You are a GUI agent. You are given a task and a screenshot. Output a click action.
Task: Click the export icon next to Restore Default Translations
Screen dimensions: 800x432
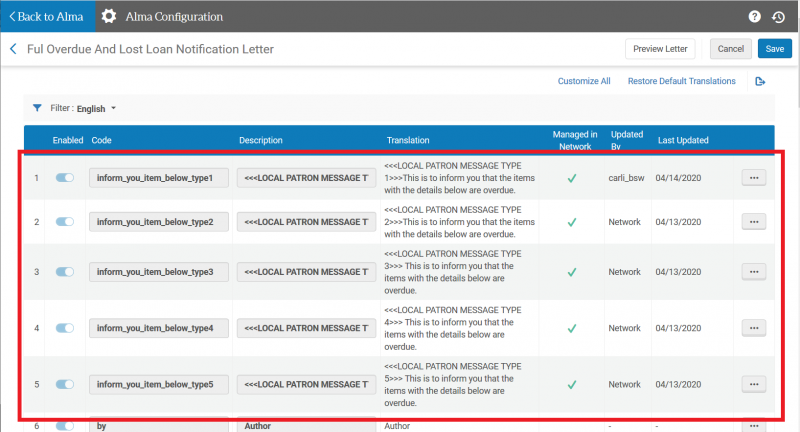760,81
